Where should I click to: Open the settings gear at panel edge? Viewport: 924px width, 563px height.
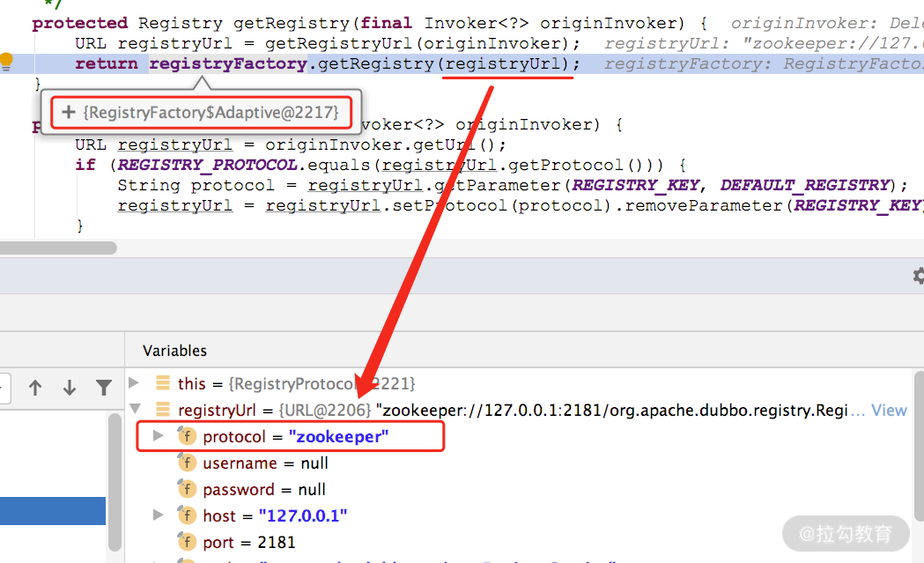pyautogui.click(x=918, y=277)
